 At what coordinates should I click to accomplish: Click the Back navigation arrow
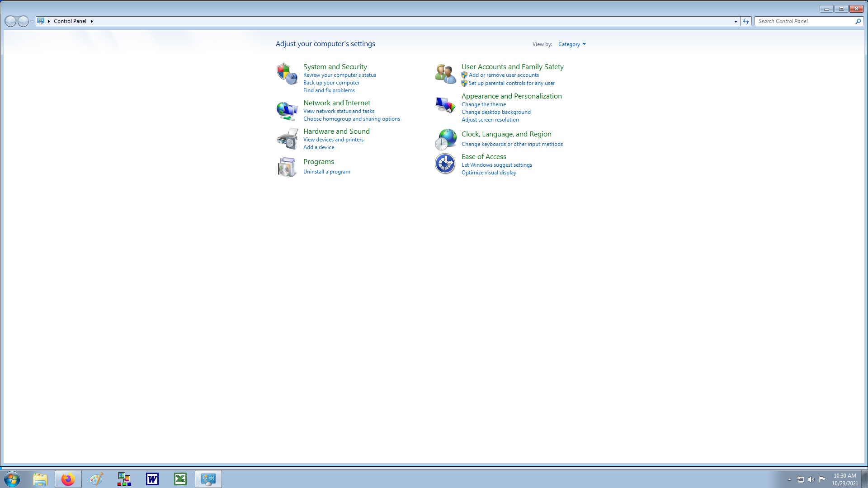tap(10, 21)
